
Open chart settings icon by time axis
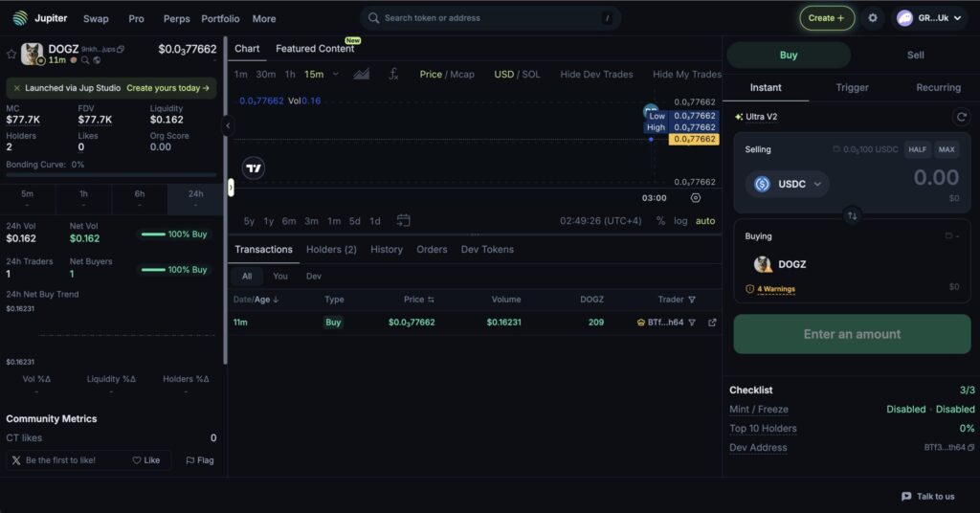tap(696, 198)
